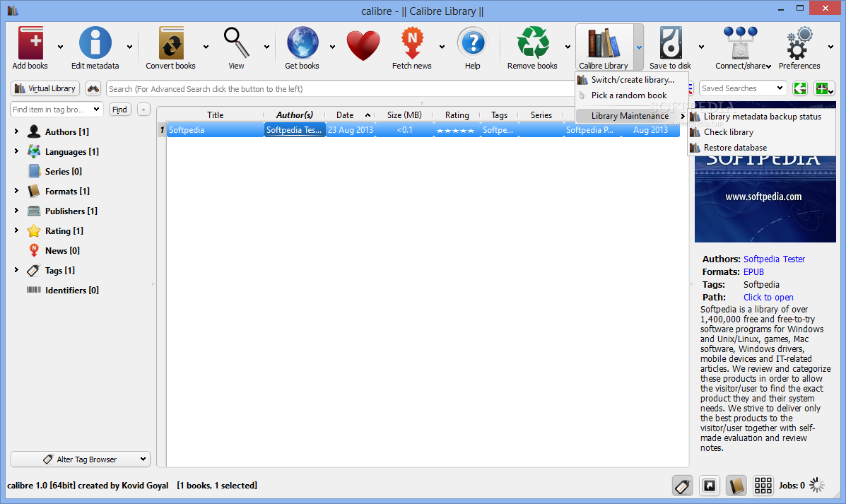Toggle book details icon in status bar

click(x=736, y=486)
